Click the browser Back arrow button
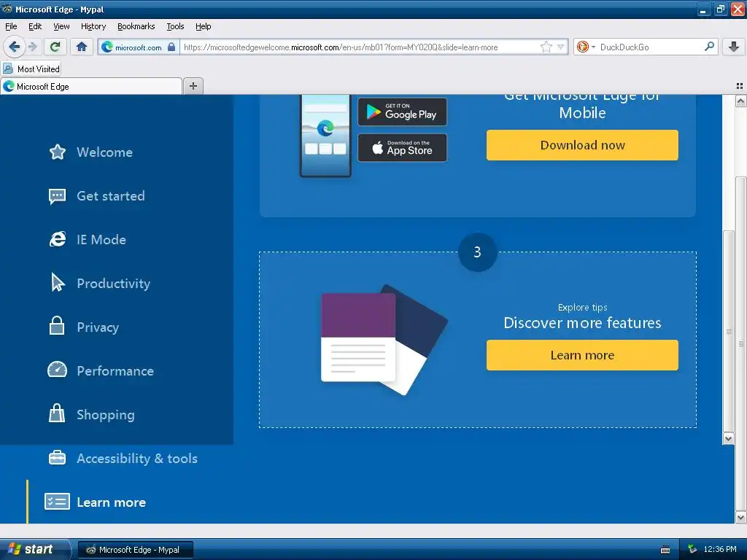 (14, 47)
